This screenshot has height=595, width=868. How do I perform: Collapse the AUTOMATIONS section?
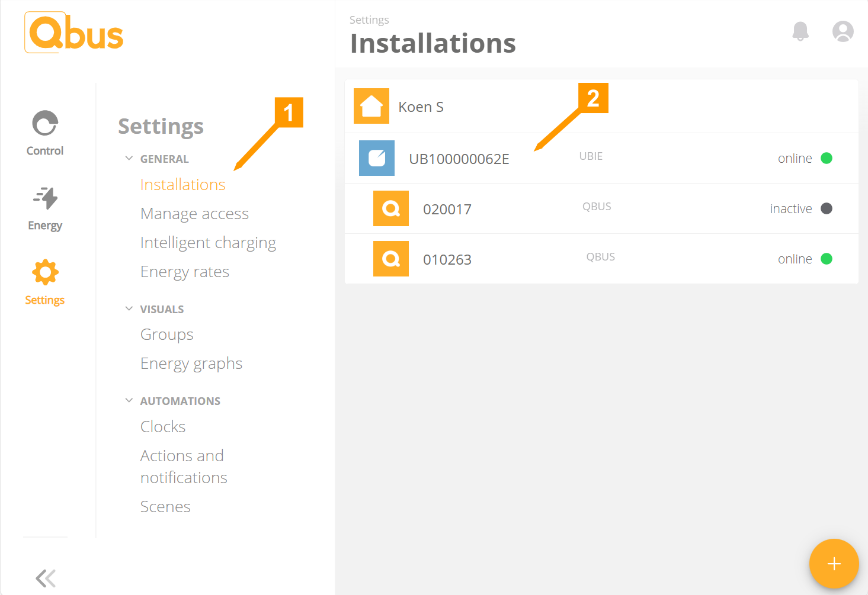[x=129, y=401]
